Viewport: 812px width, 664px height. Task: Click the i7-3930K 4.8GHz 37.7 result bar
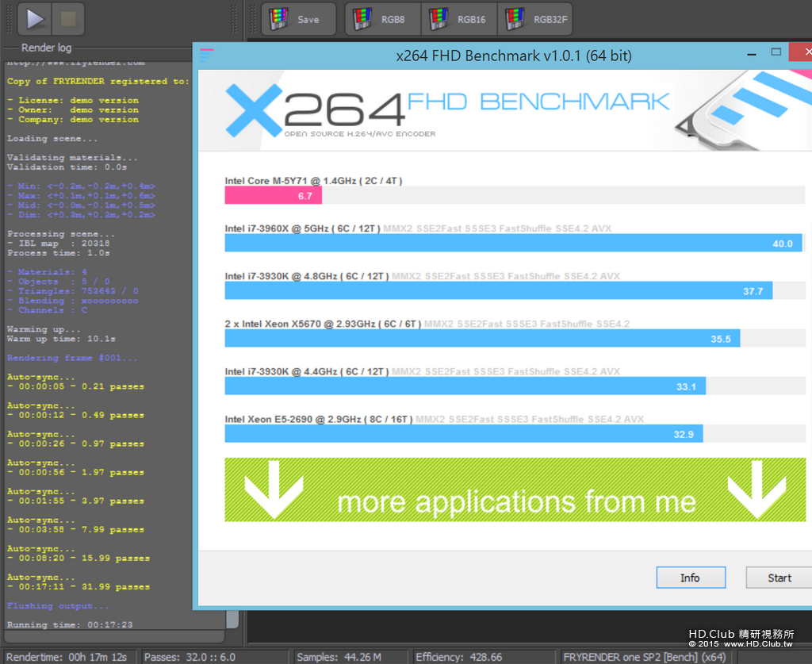coord(499,290)
